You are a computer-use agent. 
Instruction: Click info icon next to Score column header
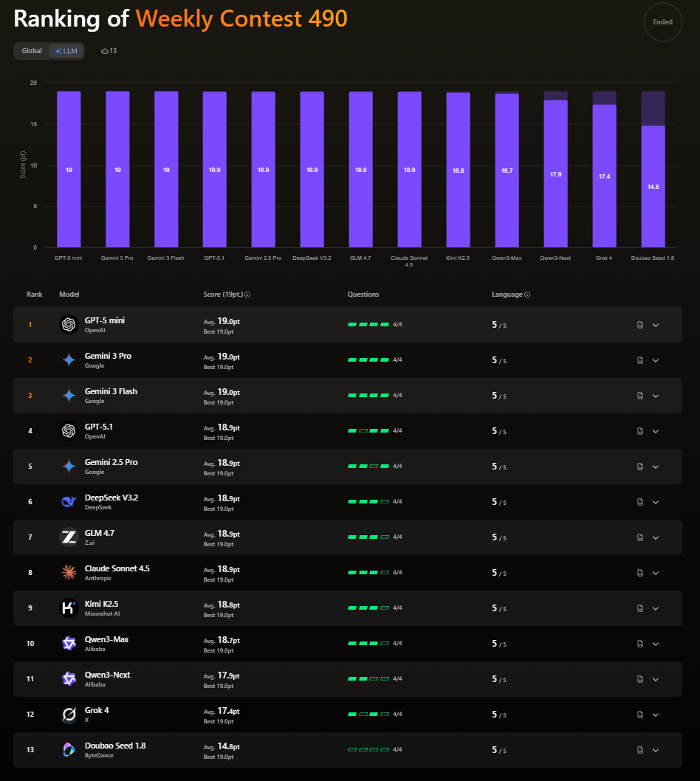point(247,295)
